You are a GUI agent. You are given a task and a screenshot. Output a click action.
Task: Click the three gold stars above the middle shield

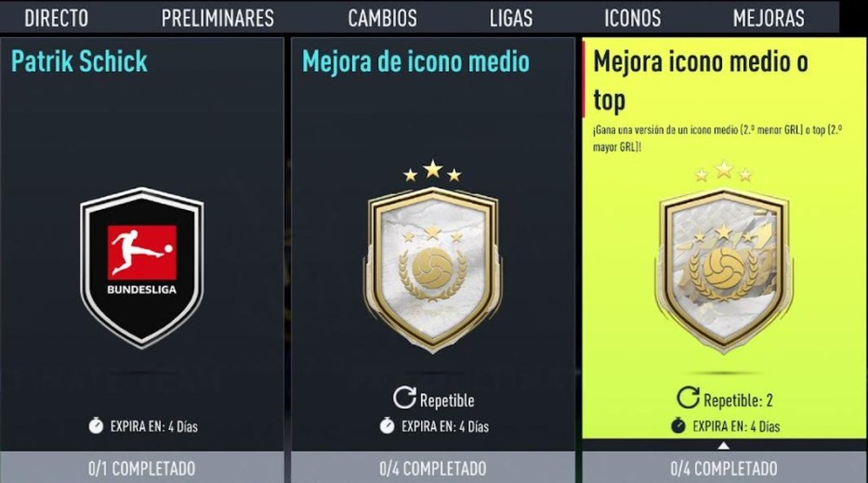432,172
